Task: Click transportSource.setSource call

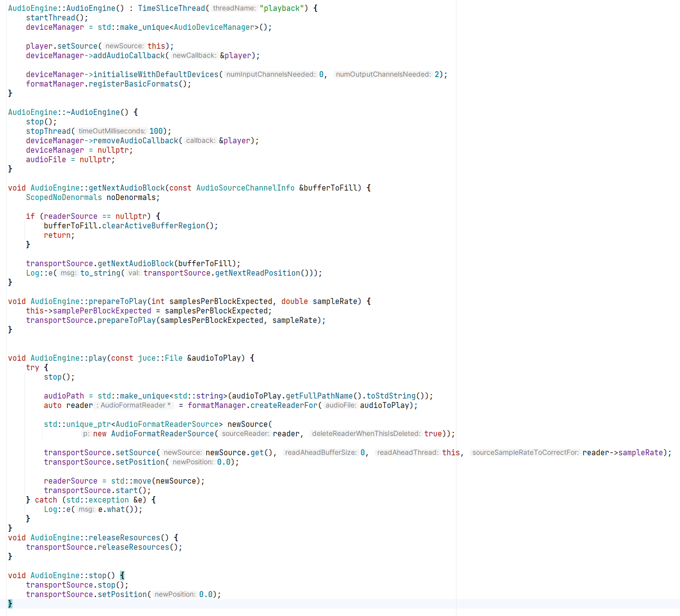Action: 100,453
